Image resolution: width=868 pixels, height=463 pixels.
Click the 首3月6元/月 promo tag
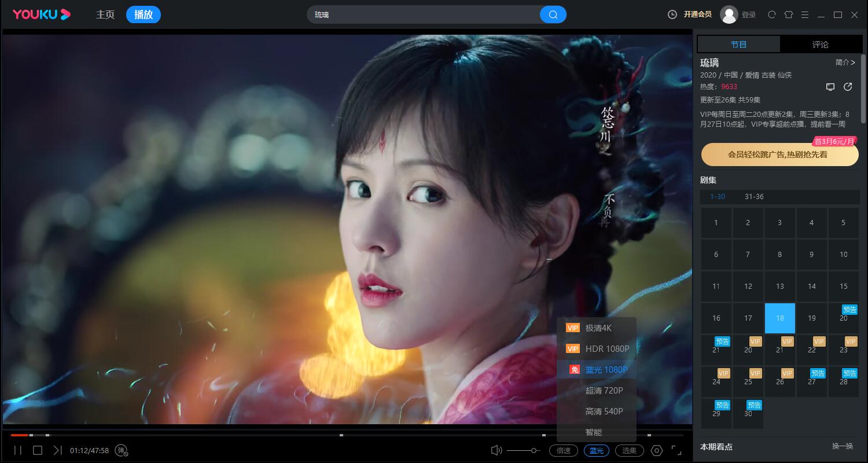tap(834, 141)
